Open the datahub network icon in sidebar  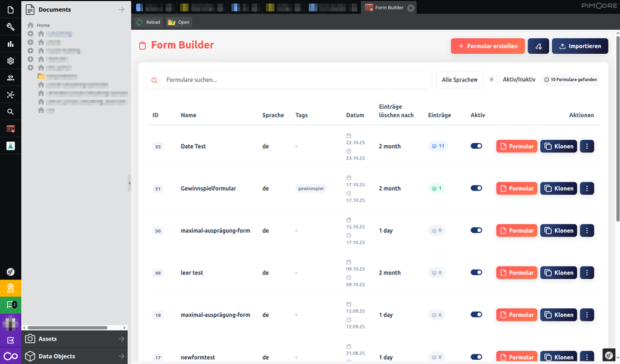coord(11,95)
